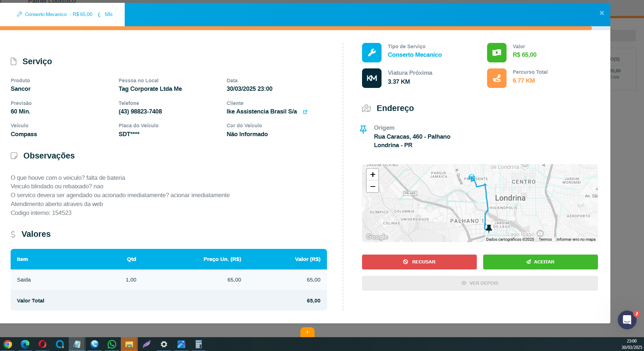The image size is (644, 351).
Task: Expand the orange plus tab at bottom
Action: [x=307, y=332]
